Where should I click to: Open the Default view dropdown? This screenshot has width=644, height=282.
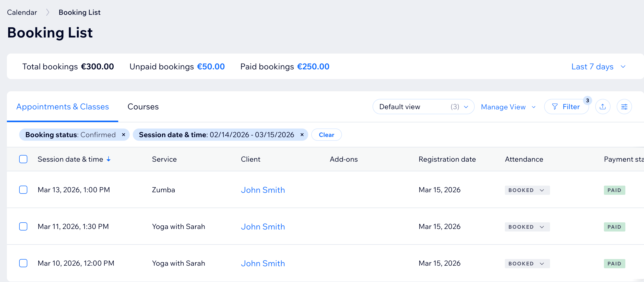[423, 107]
